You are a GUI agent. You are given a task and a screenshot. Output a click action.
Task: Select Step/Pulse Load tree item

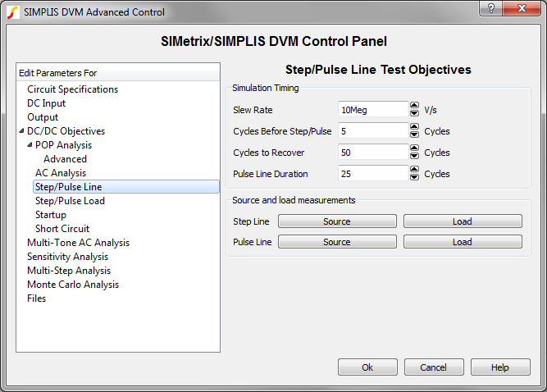click(70, 201)
